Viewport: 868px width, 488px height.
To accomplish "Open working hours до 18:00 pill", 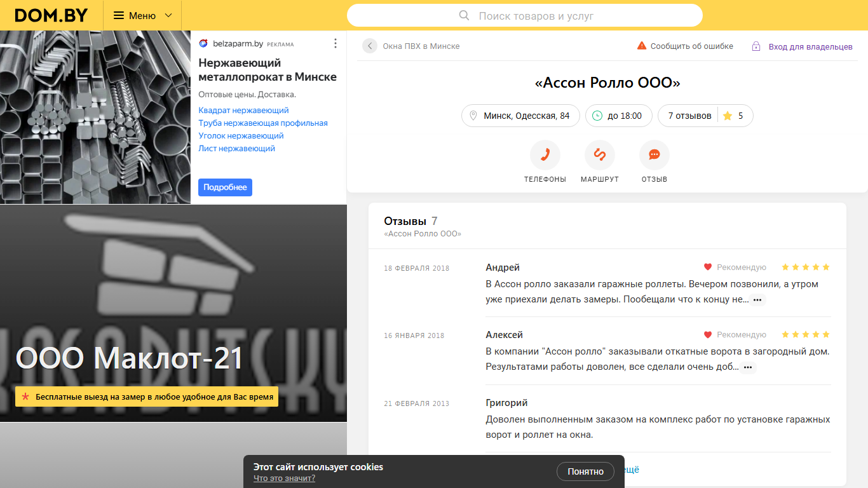I will [619, 116].
